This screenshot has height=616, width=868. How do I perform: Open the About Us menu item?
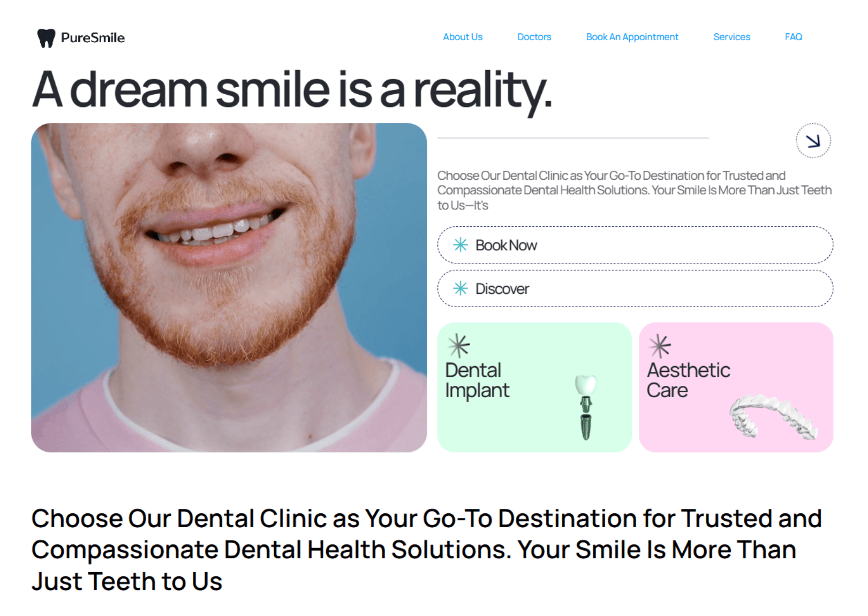[463, 37]
